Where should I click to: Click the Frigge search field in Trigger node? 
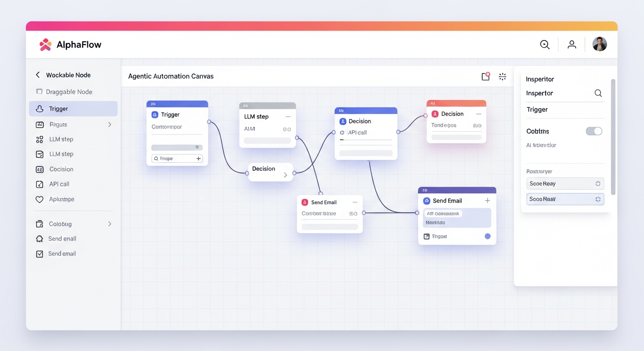(x=177, y=159)
